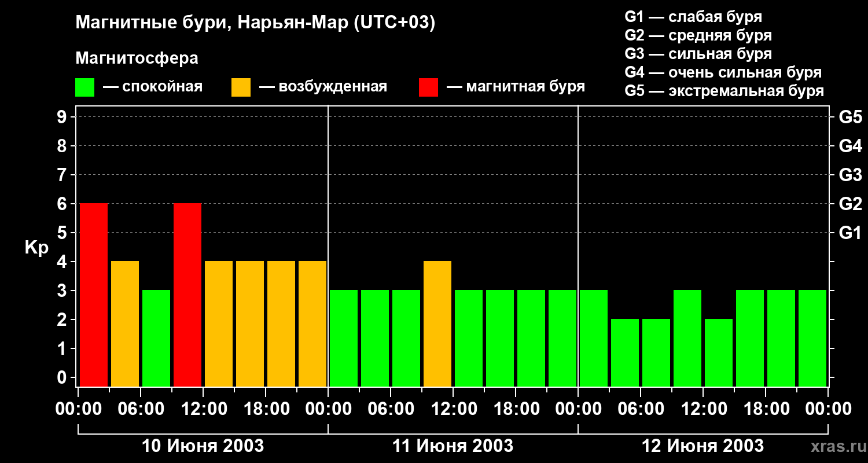Click the '— спокойная' legend label
The height and width of the screenshot is (463, 868).
click(x=153, y=87)
